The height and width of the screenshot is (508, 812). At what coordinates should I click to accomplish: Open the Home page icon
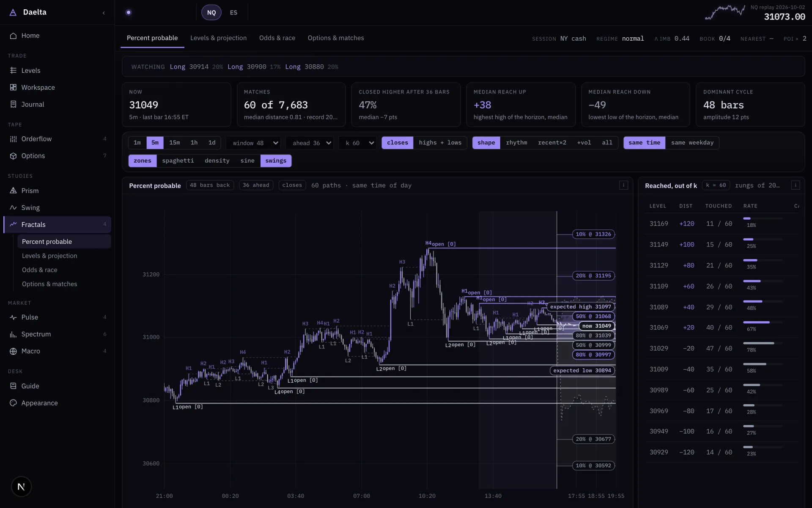pyautogui.click(x=13, y=36)
